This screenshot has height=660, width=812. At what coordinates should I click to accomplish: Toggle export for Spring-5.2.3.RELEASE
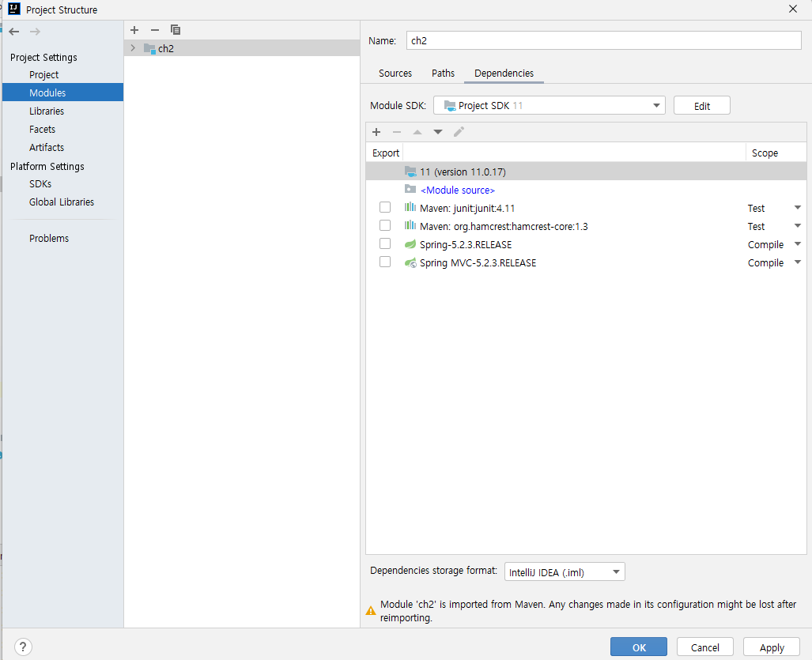[x=385, y=243]
